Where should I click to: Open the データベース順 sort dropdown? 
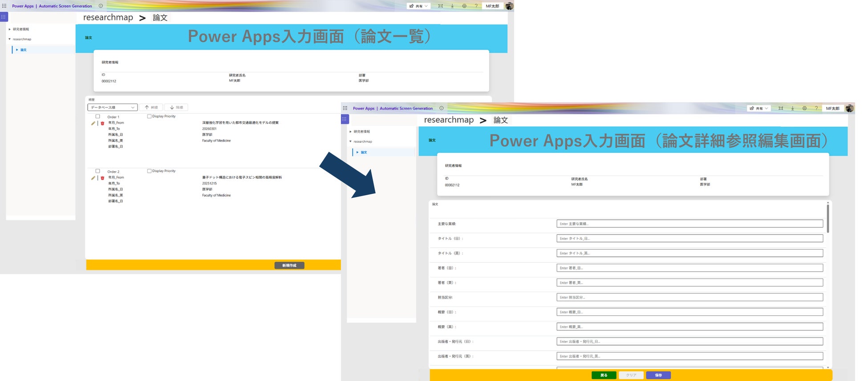coord(112,107)
